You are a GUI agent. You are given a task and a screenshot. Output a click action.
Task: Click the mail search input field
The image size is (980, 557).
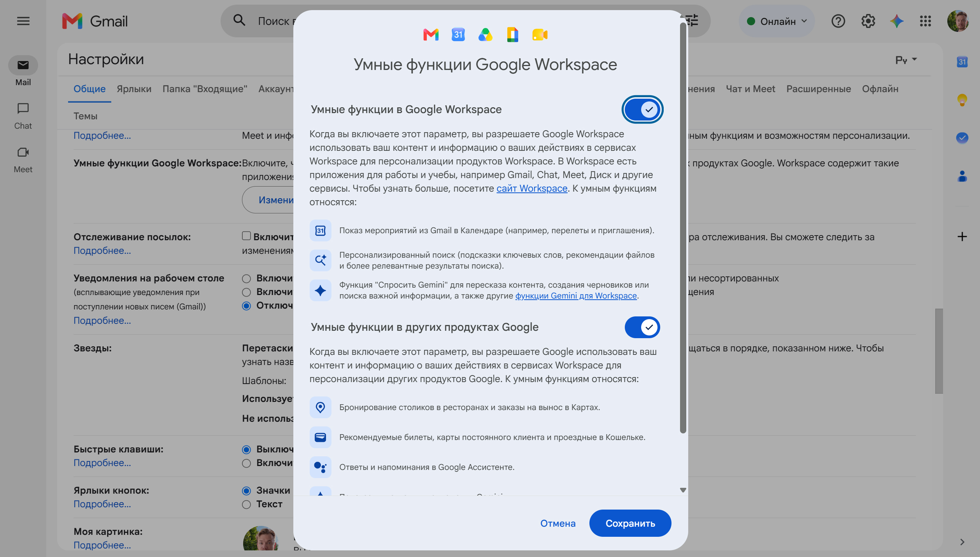275,21
